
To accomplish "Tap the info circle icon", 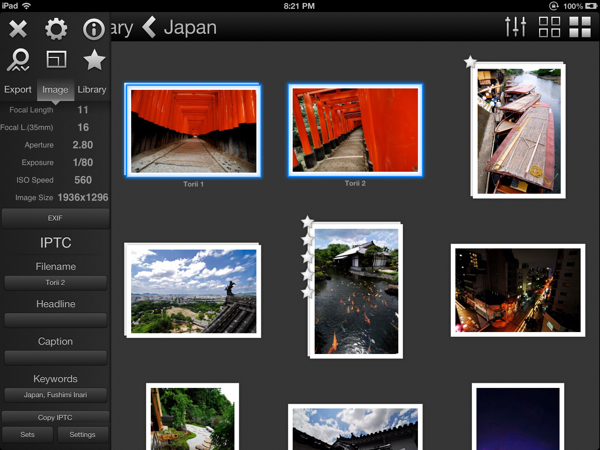I will click(94, 28).
